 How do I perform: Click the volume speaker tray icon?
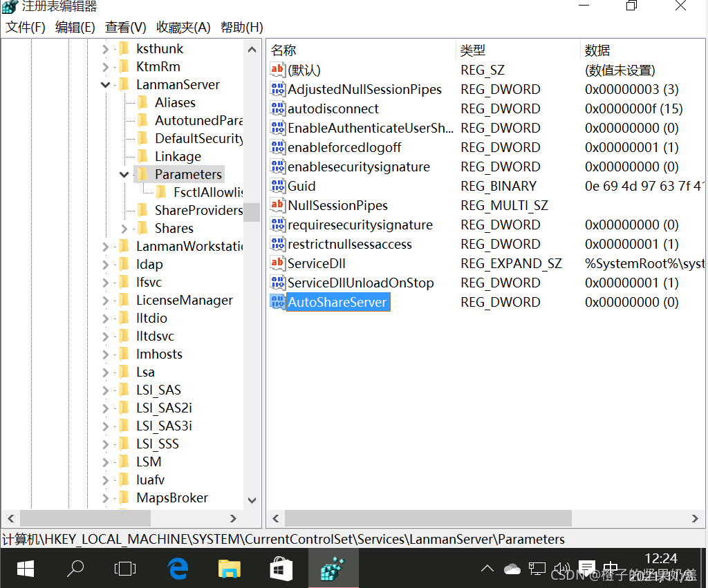[561, 569]
